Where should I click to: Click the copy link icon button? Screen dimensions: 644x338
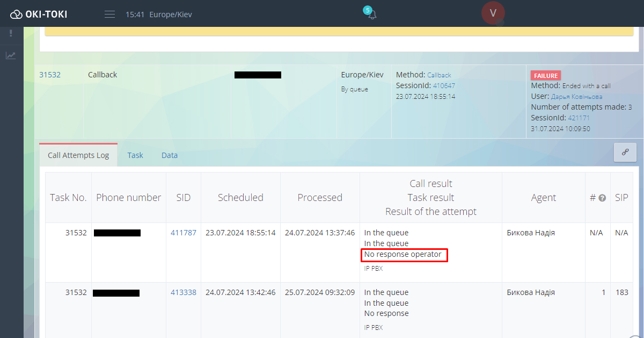point(625,153)
